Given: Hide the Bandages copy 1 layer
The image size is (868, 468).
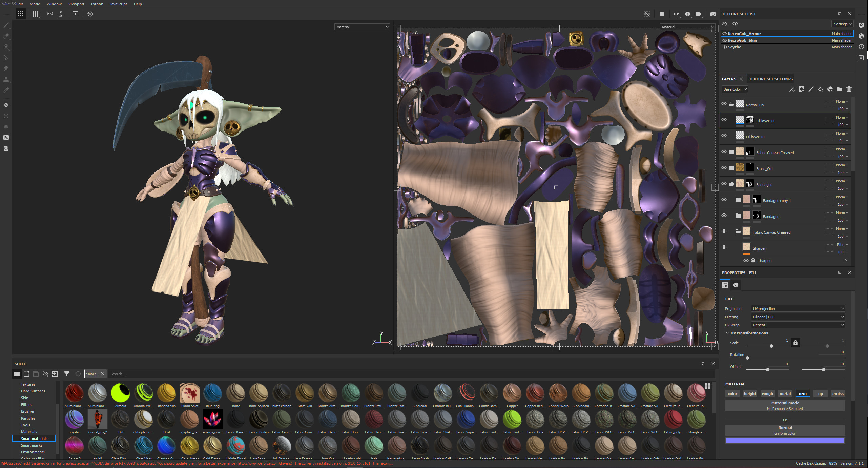Looking at the screenshot, I should [724, 200].
